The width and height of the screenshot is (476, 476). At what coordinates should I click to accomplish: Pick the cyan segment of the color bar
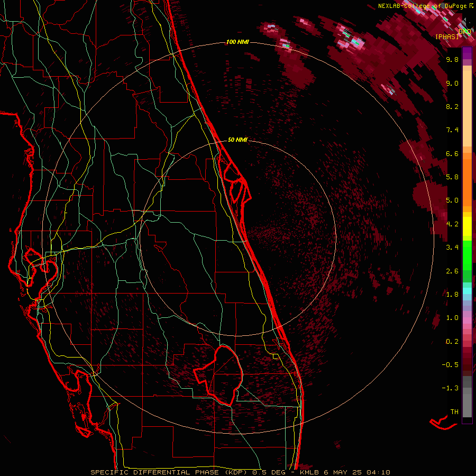467,291
